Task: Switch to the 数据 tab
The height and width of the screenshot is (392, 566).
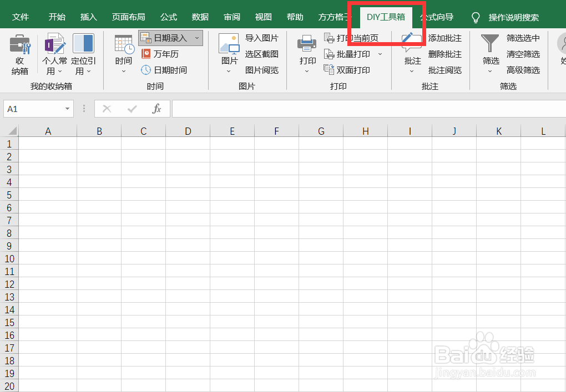Action: pos(200,17)
